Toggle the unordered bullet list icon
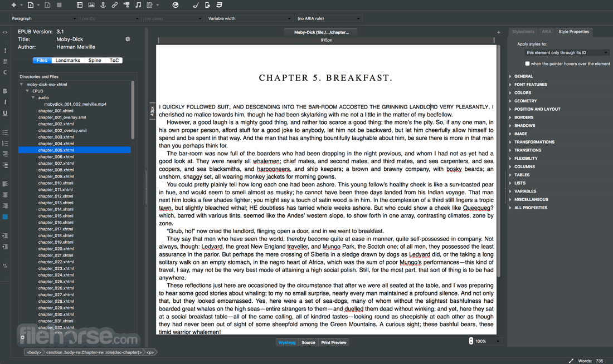The image size is (613, 364). pyautogui.click(x=5, y=132)
